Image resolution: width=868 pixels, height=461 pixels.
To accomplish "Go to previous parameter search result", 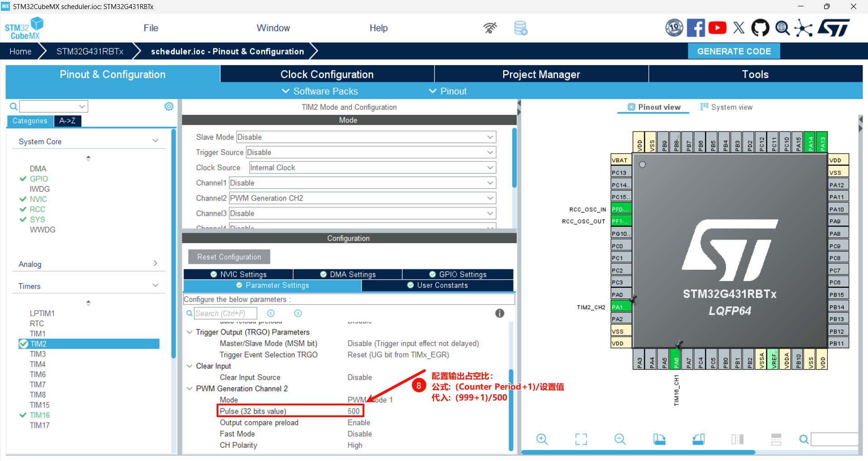I will tap(271, 313).
